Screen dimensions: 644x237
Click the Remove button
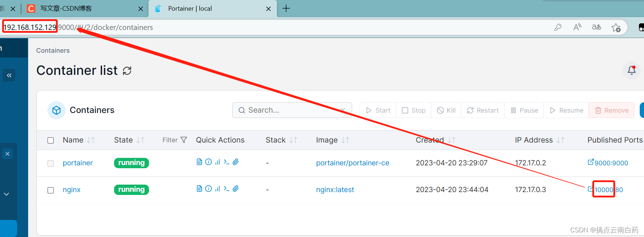coord(612,110)
